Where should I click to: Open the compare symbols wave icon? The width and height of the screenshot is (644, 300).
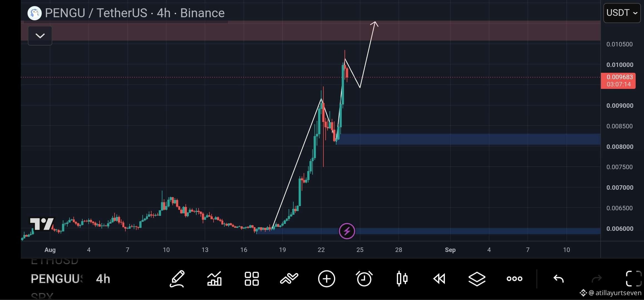(x=289, y=279)
